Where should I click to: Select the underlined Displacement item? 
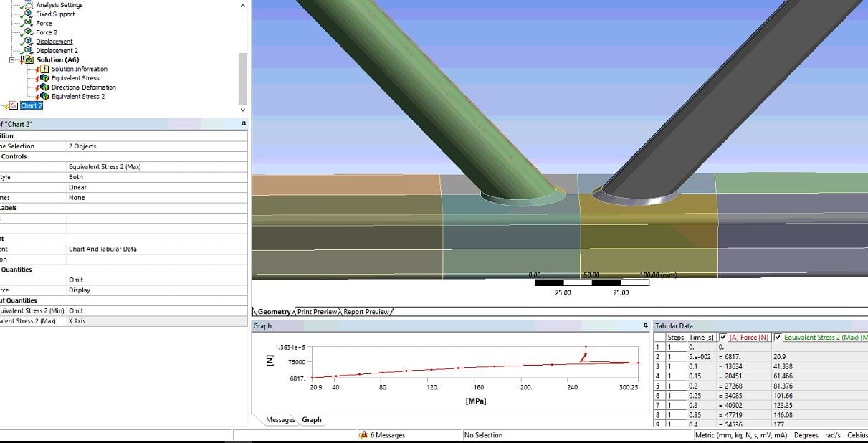point(54,42)
